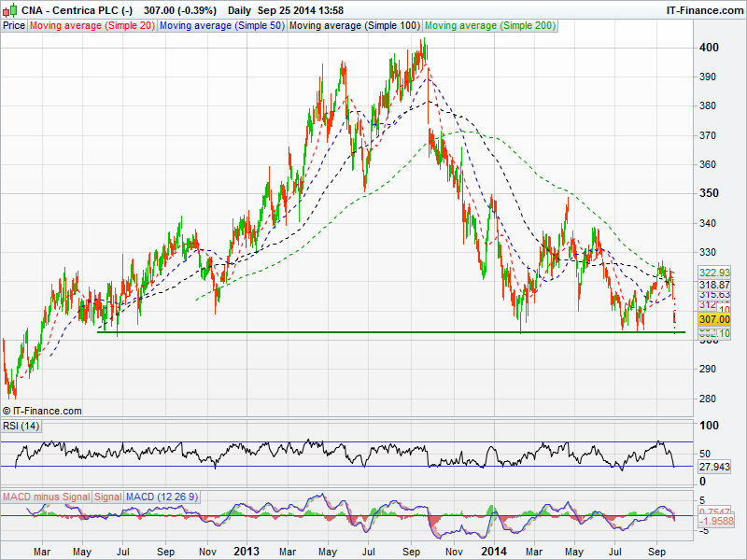Select Moving average (Simple 20) legend tab
The width and height of the screenshot is (747, 560).
pos(92,25)
